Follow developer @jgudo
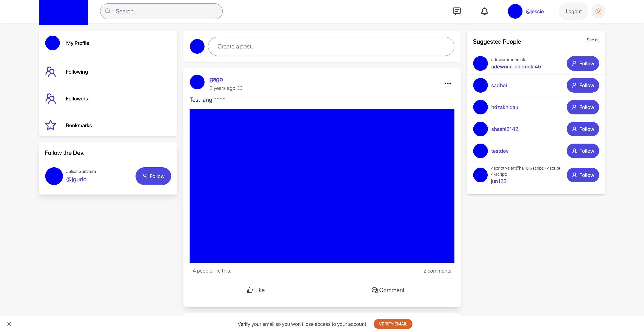Image resolution: width=644 pixels, height=332 pixels. coord(153,176)
